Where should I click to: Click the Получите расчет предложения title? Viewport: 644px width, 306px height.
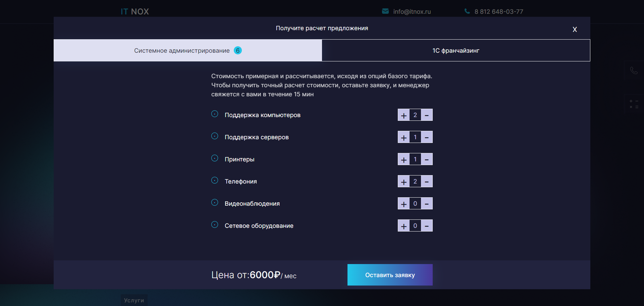coord(322,28)
